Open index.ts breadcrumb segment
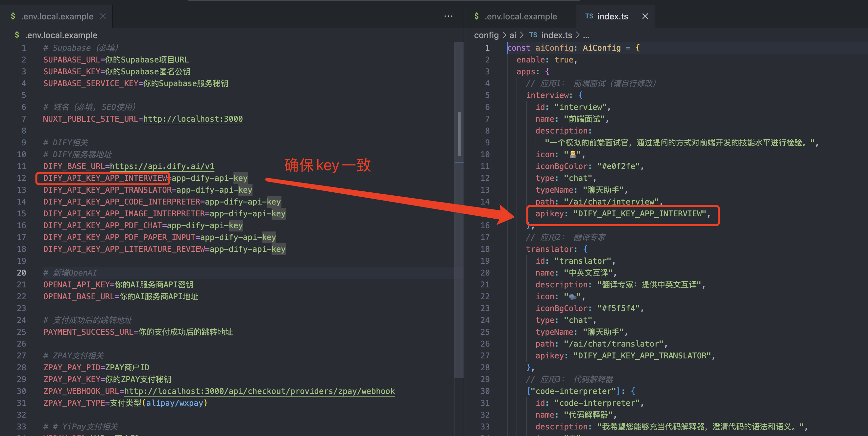 click(556, 35)
